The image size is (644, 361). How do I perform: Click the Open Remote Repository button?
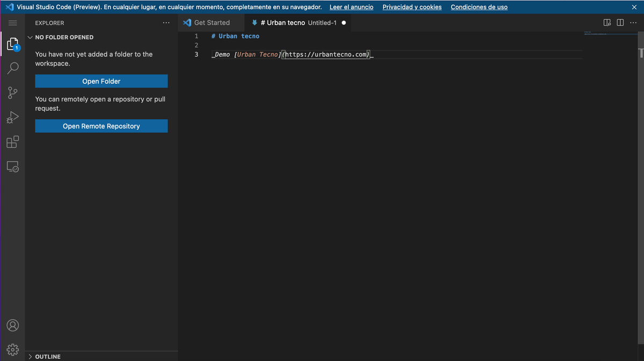click(x=101, y=126)
